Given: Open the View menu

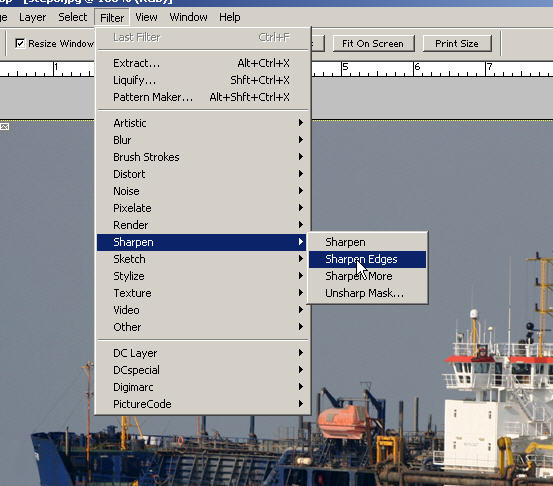Looking at the screenshot, I should tap(146, 17).
